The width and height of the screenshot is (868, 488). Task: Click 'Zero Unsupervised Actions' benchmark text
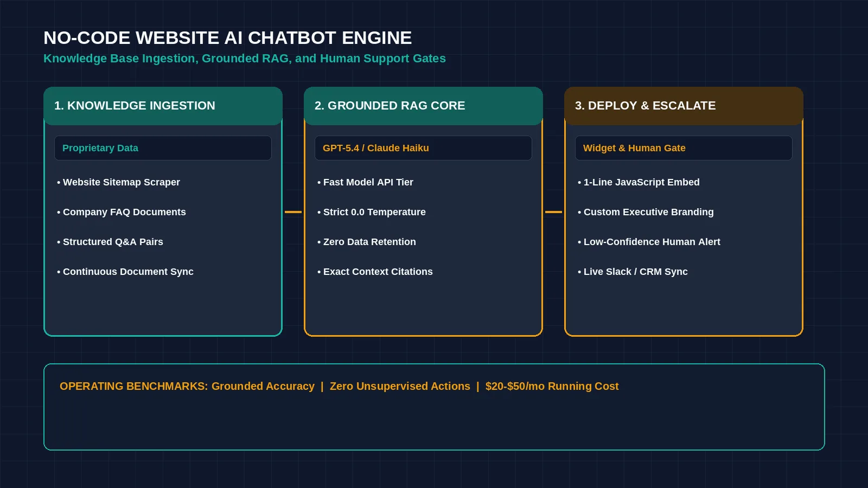coord(400,386)
